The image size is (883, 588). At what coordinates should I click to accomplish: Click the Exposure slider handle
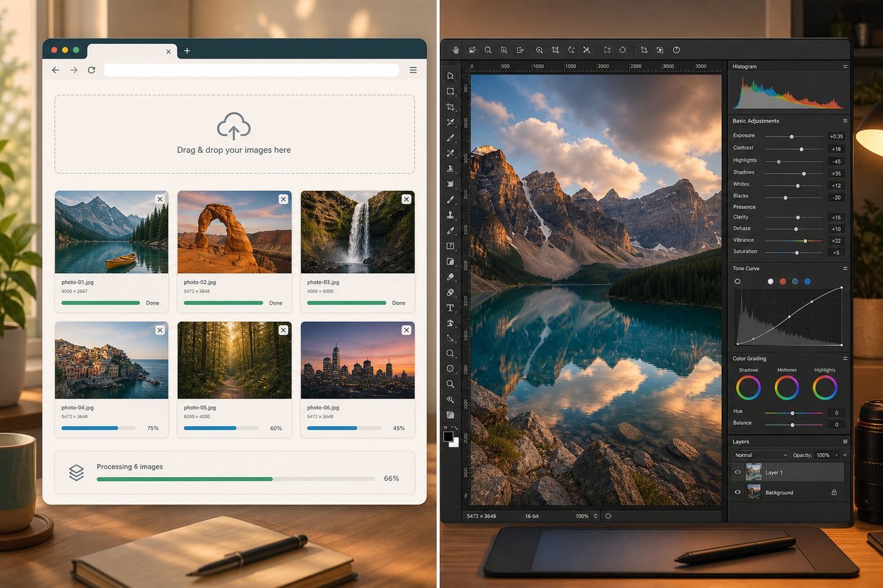click(x=792, y=136)
